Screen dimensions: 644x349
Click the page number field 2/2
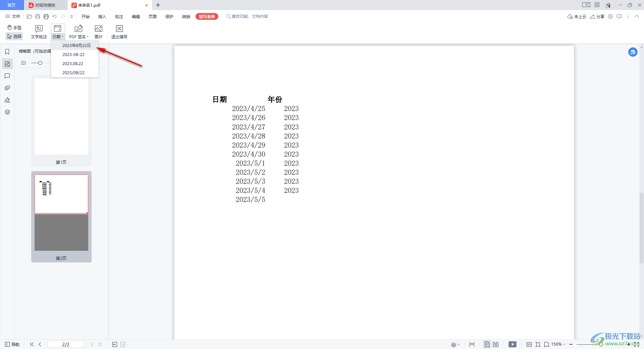[66, 344]
